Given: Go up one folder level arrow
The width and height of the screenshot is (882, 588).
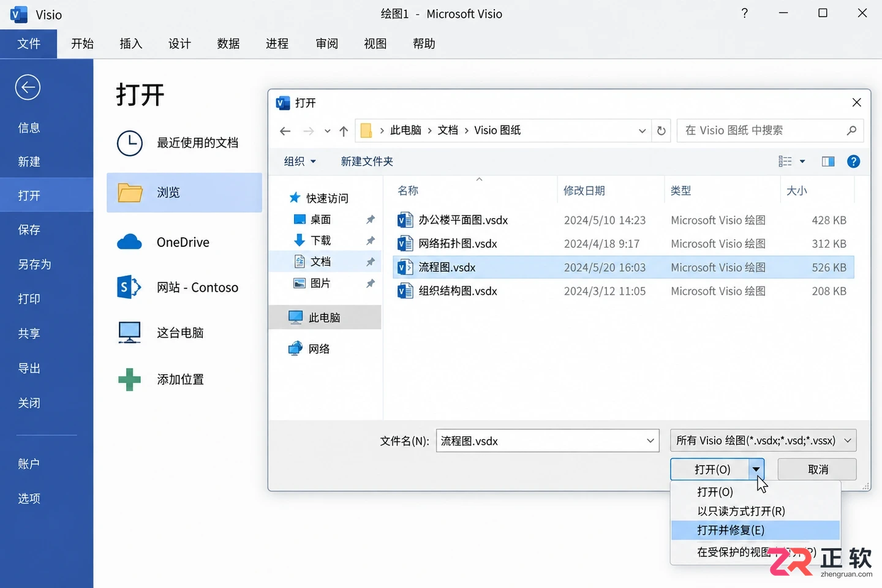Looking at the screenshot, I should tap(344, 130).
